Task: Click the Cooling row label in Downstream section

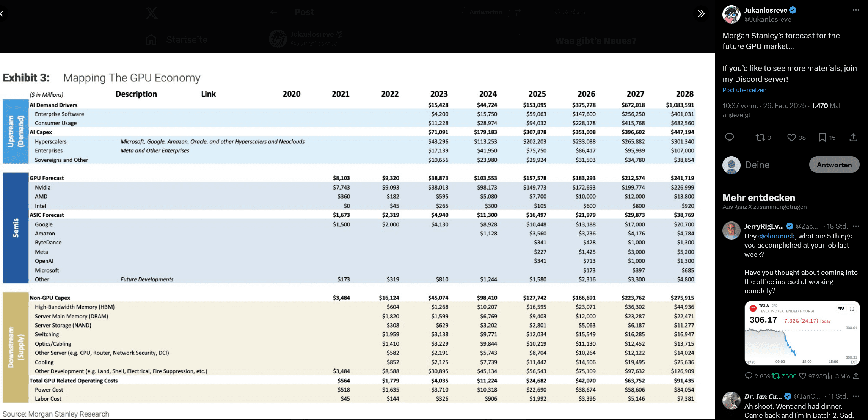Action: coord(44,362)
